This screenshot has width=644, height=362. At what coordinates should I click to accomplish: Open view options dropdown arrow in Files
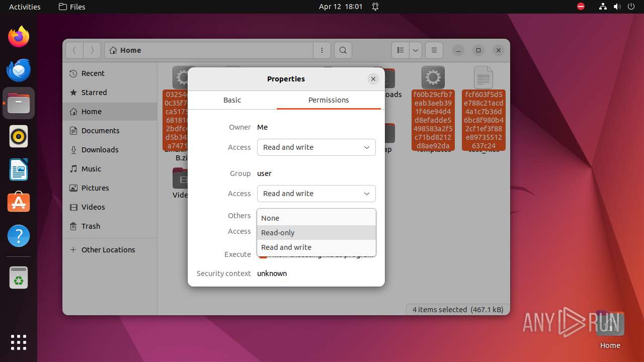416,50
